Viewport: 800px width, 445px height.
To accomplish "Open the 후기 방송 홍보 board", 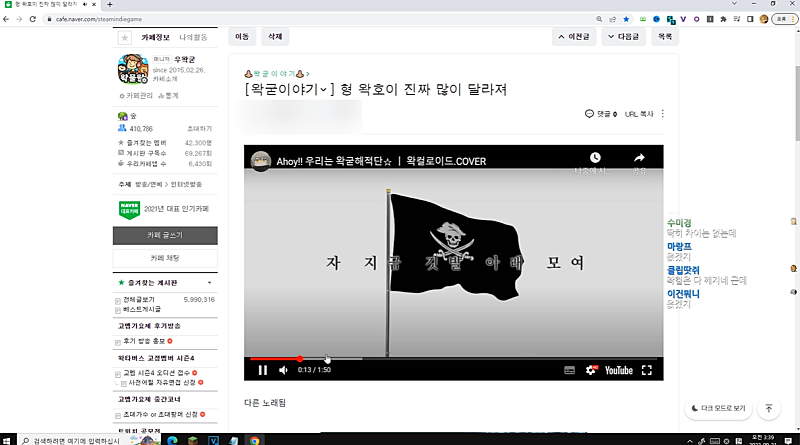I will click(144, 341).
